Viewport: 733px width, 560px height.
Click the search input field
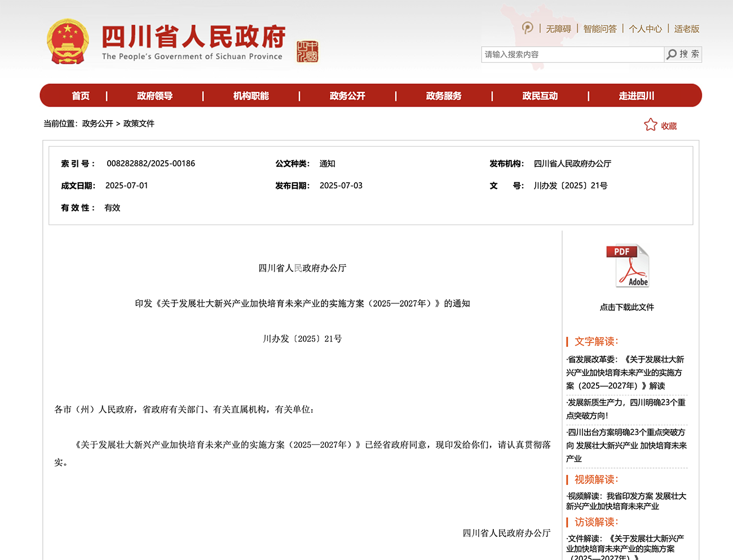(x=572, y=55)
